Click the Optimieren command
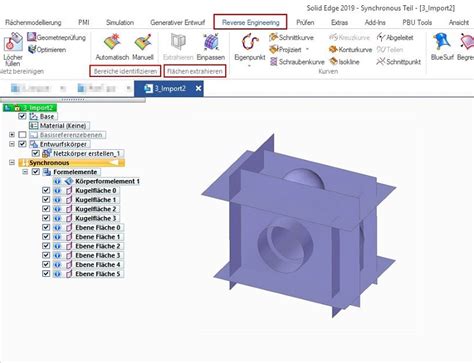Image resolution: width=474 pixels, height=363 pixels. (x=47, y=50)
